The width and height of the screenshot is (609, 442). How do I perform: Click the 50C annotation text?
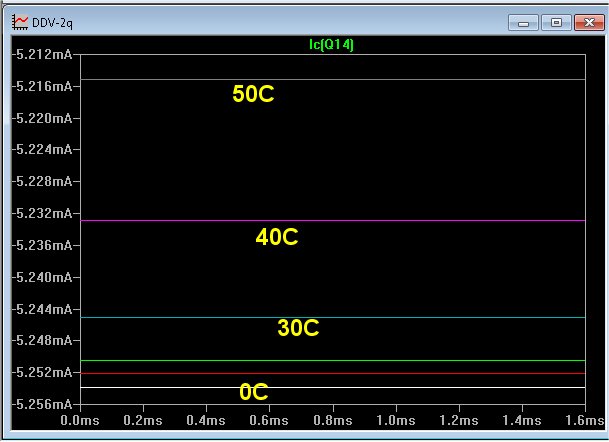[253, 94]
